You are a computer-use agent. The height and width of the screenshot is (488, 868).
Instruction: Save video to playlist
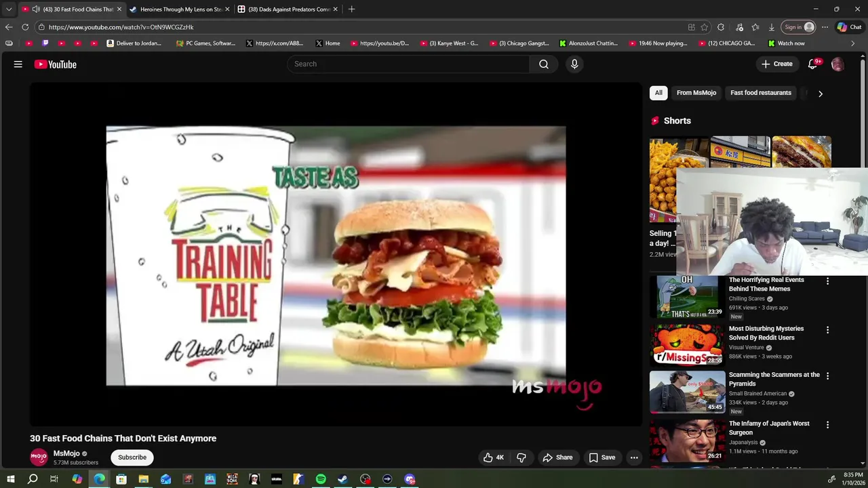(x=602, y=457)
